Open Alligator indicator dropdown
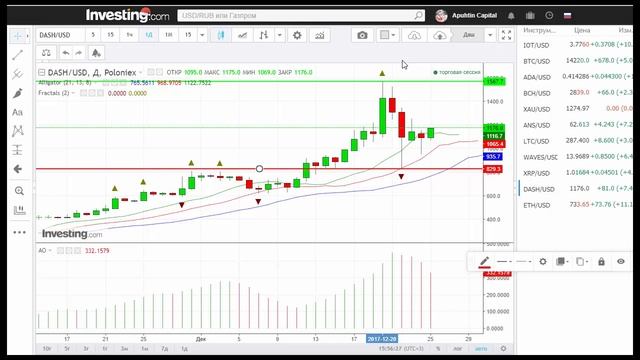This screenshot has width=640, height=360. click(95, 83)
